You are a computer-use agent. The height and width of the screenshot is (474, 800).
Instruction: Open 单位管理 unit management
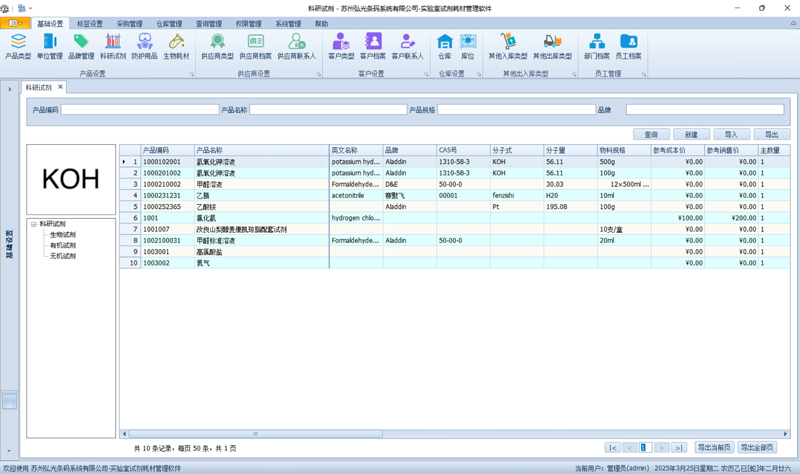pyautogui.click(x=49, y=46)
